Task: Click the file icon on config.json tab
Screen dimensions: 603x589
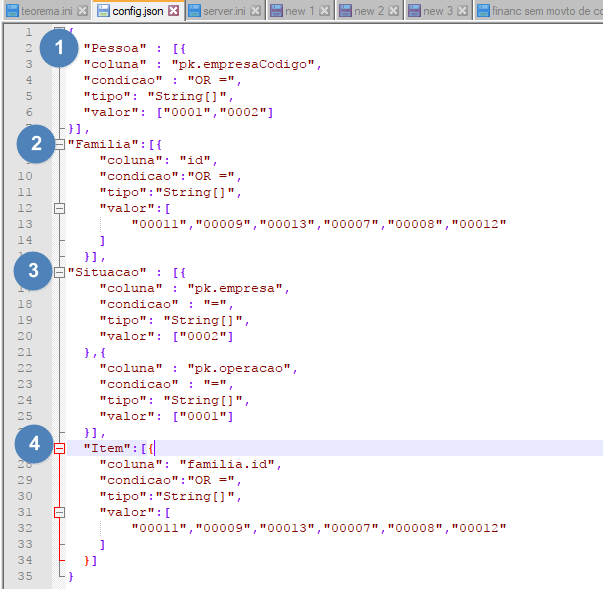Action: (103, 11)
